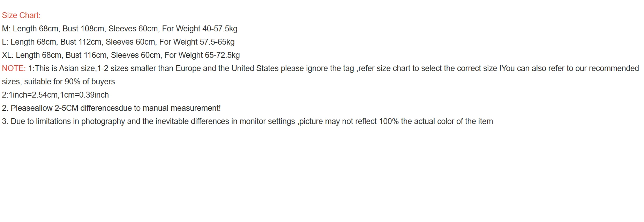Image resolution: width=644 pixels, height=222 pixels.
Task: Click "suitable for 90% of buyers" text
Action: click(x=69, y=82)
